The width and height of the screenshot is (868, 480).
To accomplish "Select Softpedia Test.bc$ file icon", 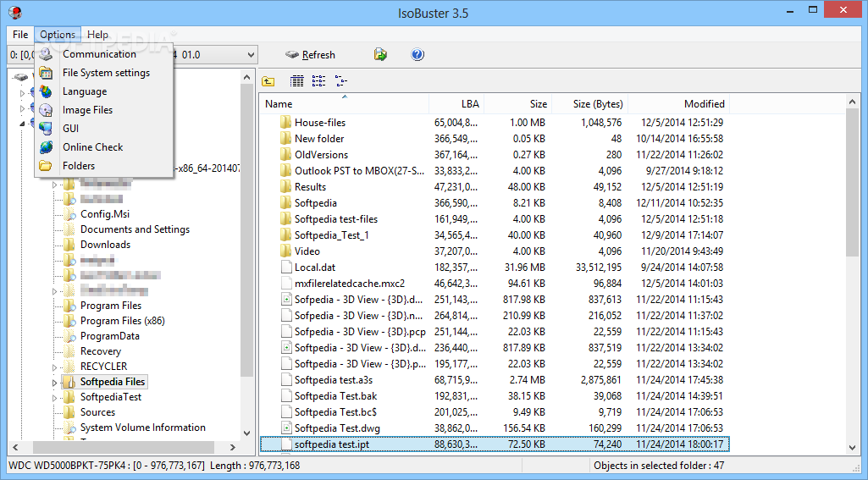I will pos(286,411).
